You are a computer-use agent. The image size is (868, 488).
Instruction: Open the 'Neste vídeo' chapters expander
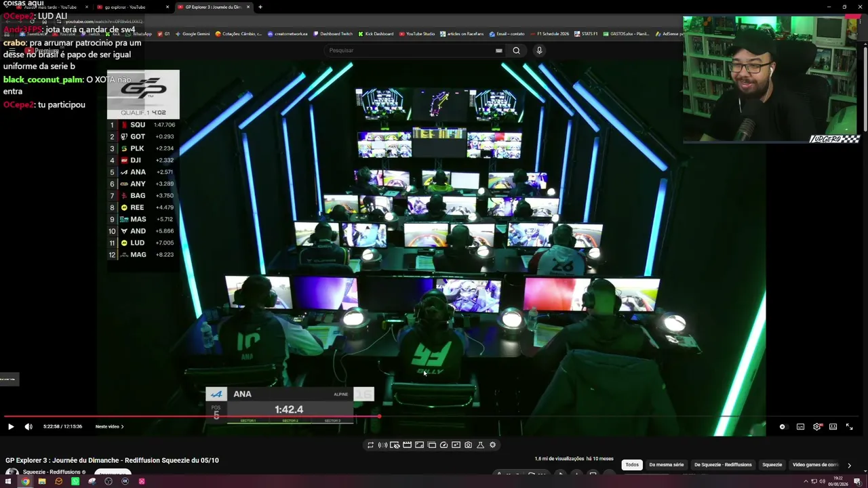[x=109, y=426]
